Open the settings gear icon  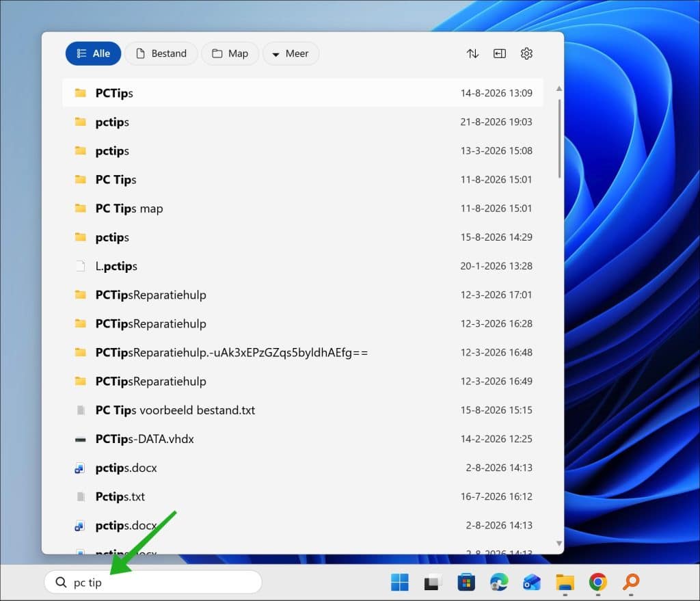pyautogui.click(x=527, y=53)
